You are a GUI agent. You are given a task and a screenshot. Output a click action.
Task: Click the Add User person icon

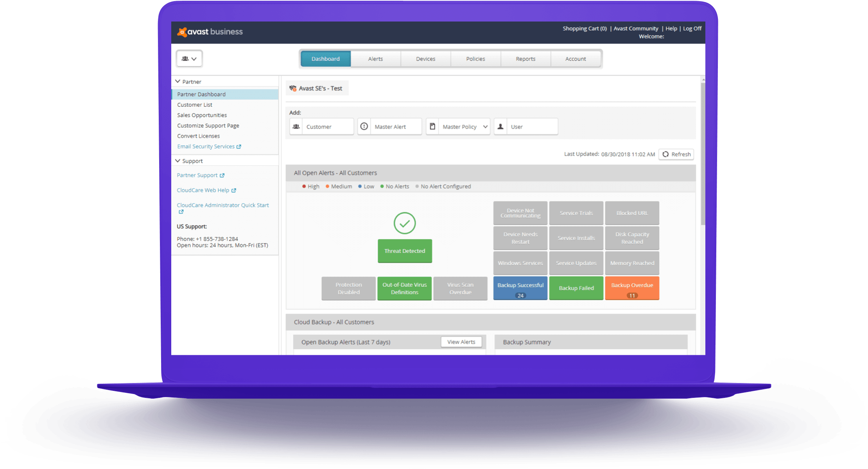[x=500, y=127]
